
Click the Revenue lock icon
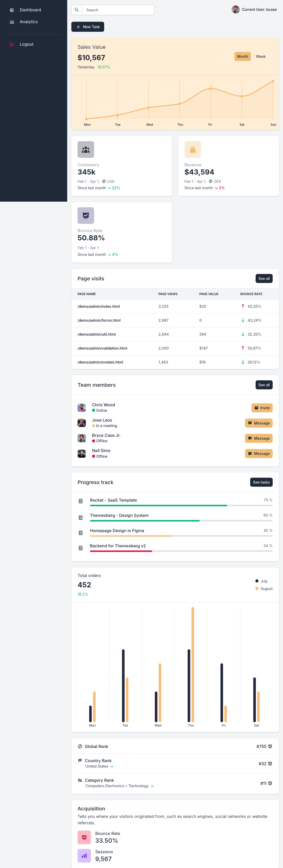pos(193,149)
